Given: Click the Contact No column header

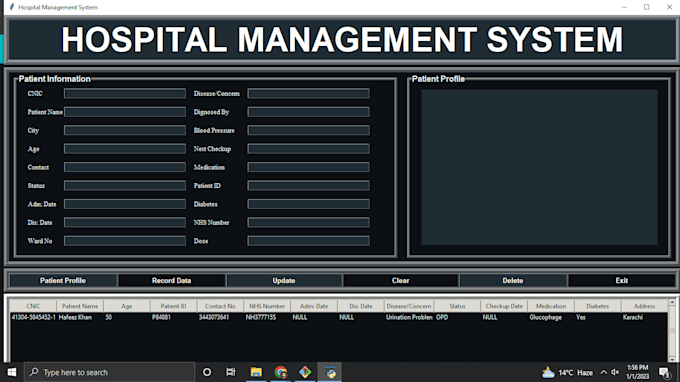Looking at the screenshot, I should [x=220, y=306].
